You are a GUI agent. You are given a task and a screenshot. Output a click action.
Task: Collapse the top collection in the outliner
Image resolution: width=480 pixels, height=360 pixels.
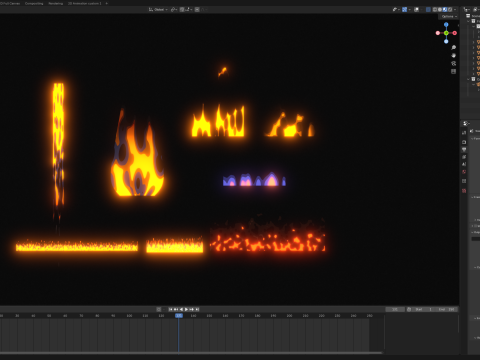click(468, 21)
